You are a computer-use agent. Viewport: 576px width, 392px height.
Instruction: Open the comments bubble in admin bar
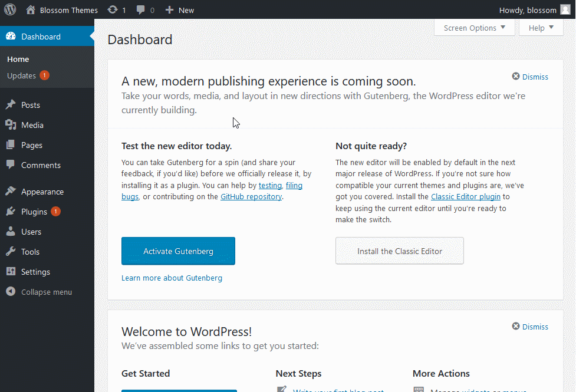140,10
